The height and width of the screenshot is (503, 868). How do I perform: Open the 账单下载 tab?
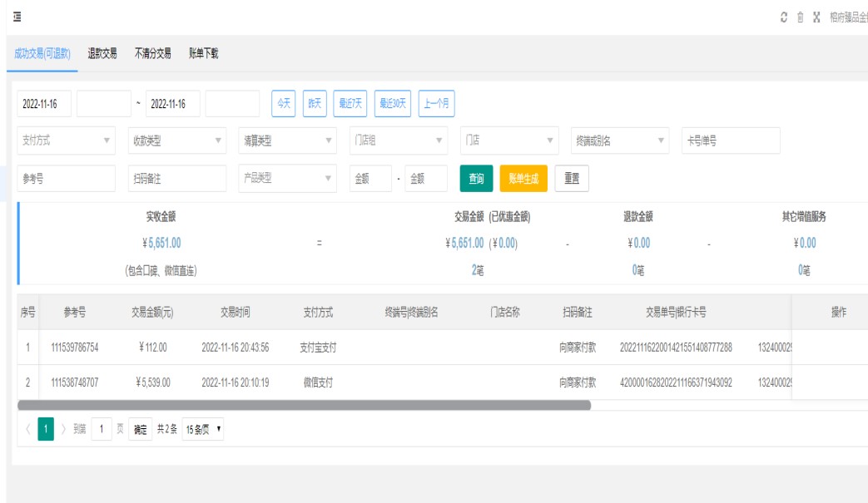coord(204,53)
